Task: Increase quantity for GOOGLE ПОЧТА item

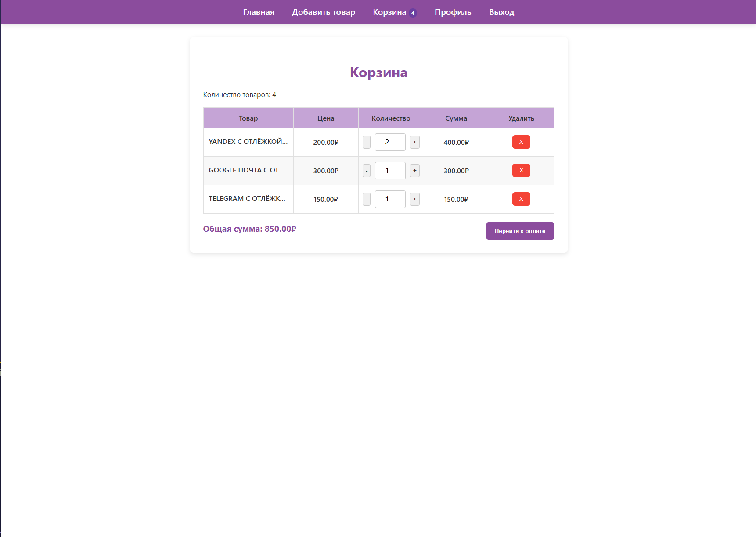Action: coord(415,171)
